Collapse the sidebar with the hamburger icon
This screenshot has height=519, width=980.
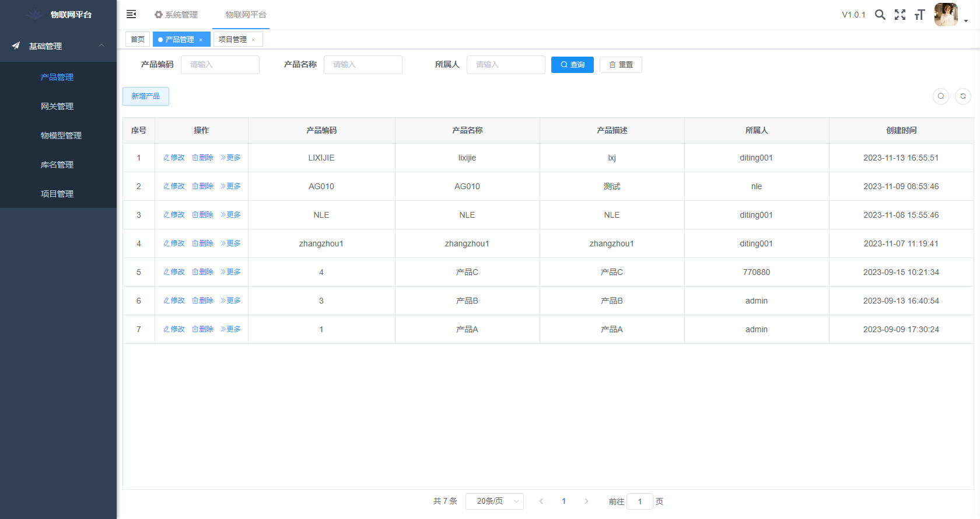point(131,14)
